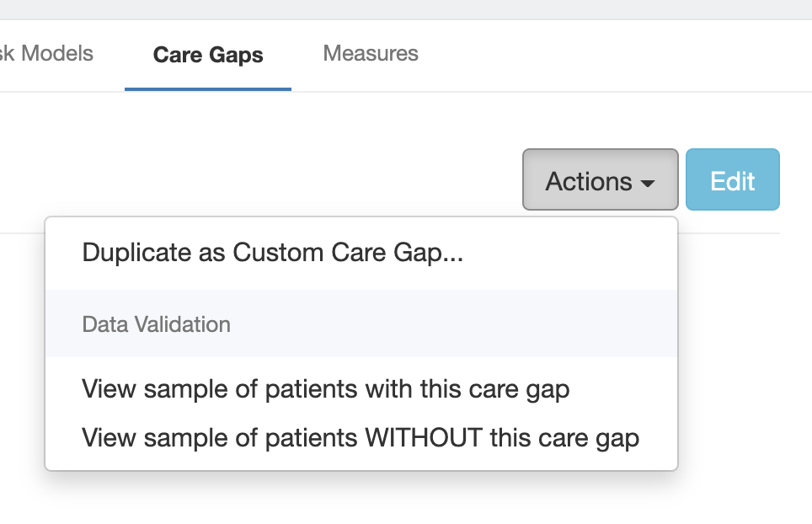Click the Data Validation section header
This screenshot has width=812, height=524.
click(156, 324)
